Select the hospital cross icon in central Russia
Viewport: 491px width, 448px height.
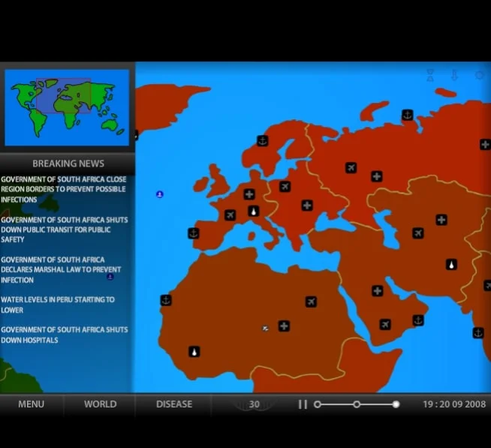pos(377,176)
